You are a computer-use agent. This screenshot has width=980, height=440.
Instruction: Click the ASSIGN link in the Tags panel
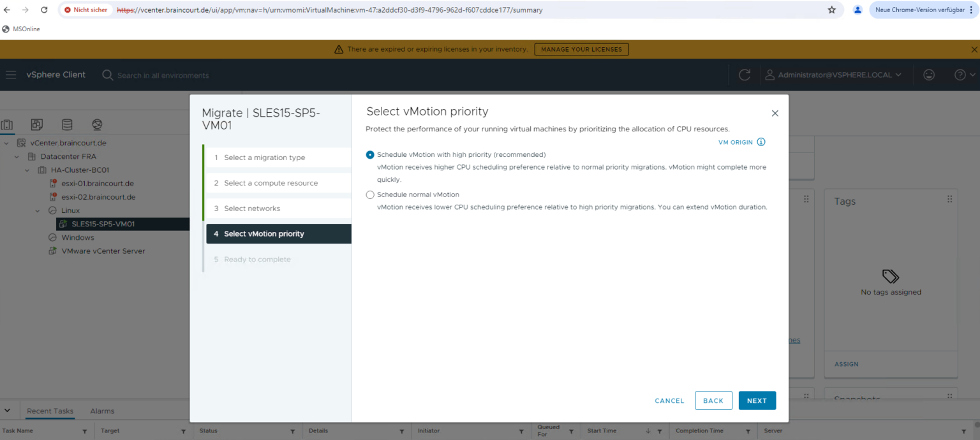coord(846,364)
